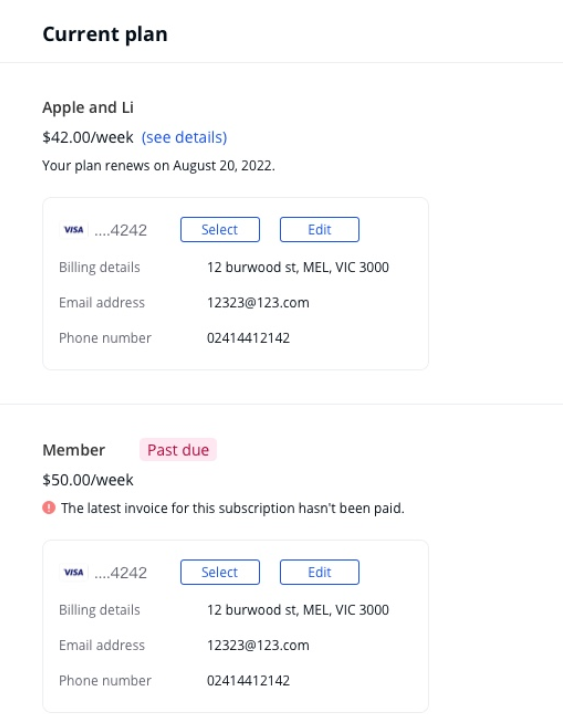Select the card for the Member plan

(220, 572)
